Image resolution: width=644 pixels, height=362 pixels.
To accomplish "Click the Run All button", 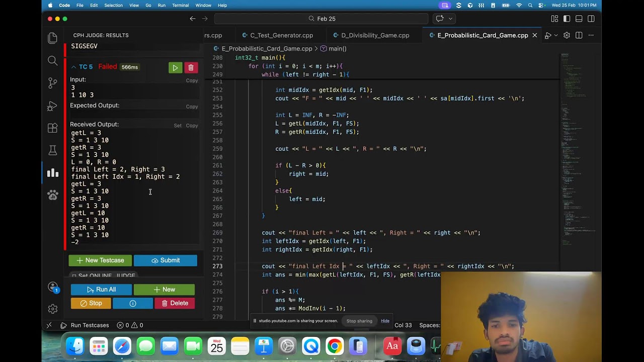I will [101, 290].
